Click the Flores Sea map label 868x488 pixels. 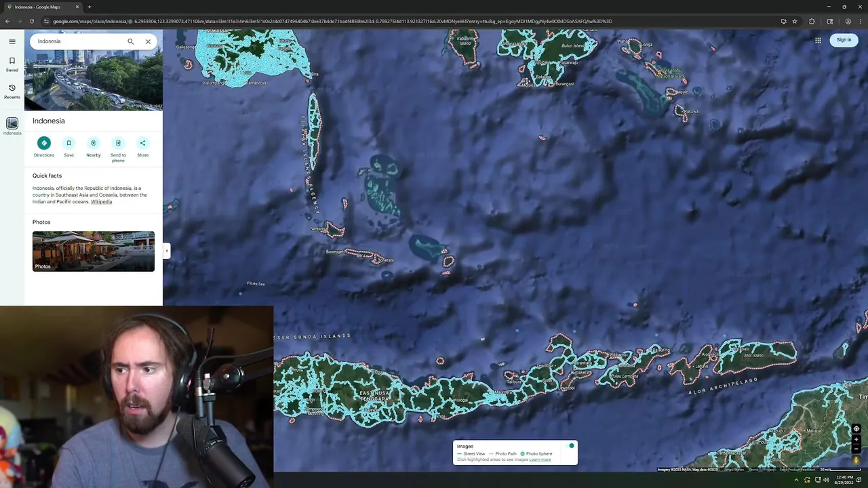point(256,283)
